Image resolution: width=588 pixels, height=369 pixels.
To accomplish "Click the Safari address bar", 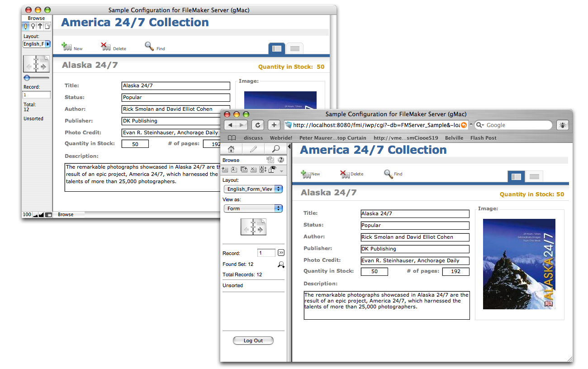I will pyautogui.click(x=375, y=125).
